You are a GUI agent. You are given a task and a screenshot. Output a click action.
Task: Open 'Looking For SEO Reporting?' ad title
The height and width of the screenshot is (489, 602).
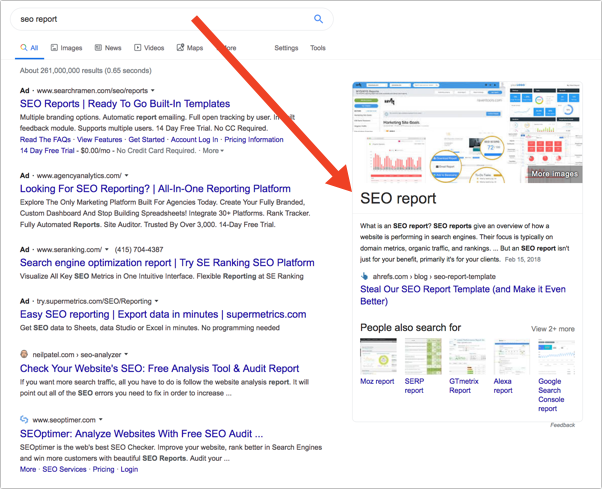tap(155, 189)
